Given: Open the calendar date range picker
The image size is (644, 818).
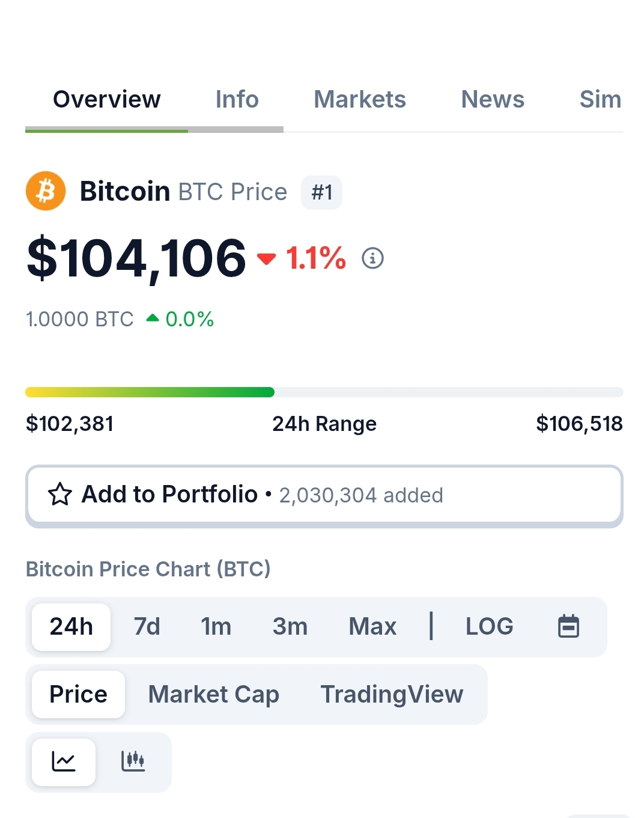Looking at the screenshot, I should (x=568, y=626).
